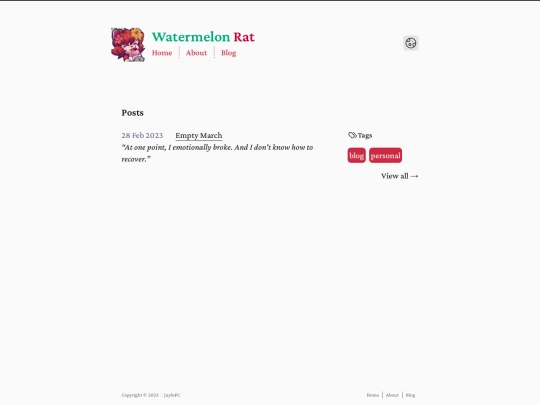
Task: Open Home link in the footer
Action: coord(373,395)
